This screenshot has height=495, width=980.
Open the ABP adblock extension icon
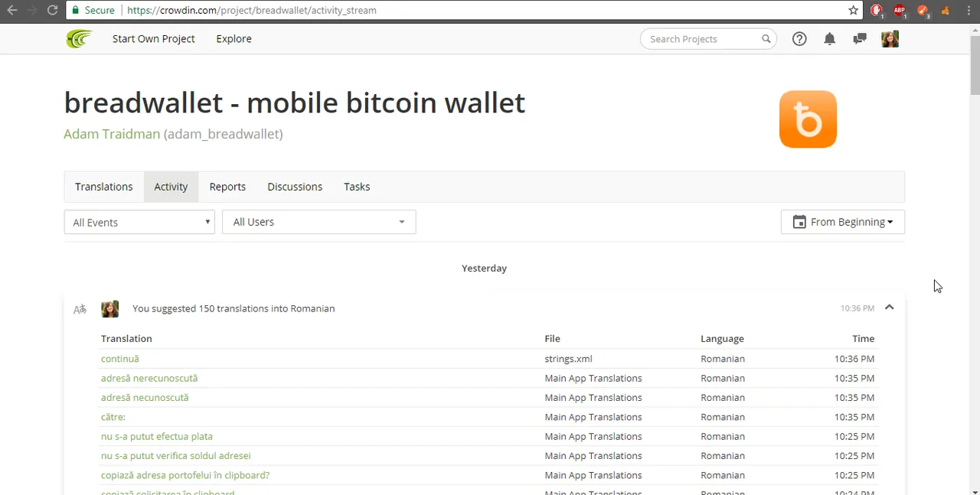click(900, 10)
